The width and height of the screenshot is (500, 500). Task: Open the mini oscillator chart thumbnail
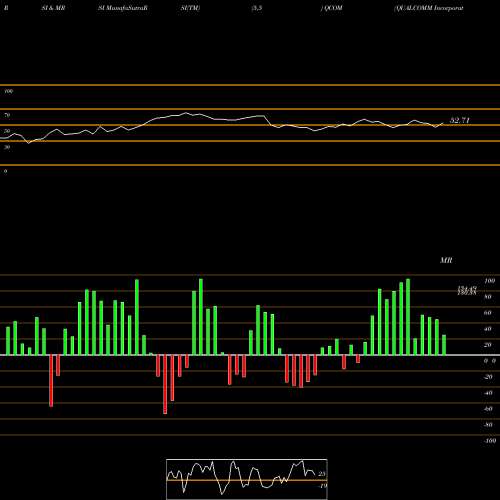[247, 479]
